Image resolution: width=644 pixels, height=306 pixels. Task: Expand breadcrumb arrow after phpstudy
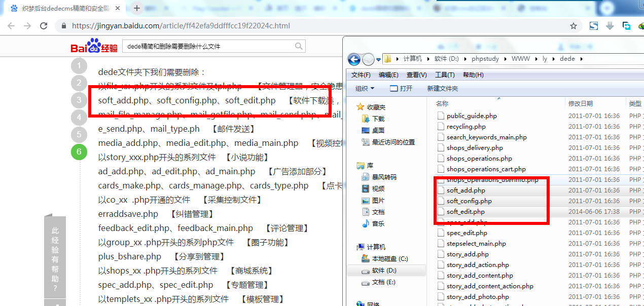coord(506,59)
